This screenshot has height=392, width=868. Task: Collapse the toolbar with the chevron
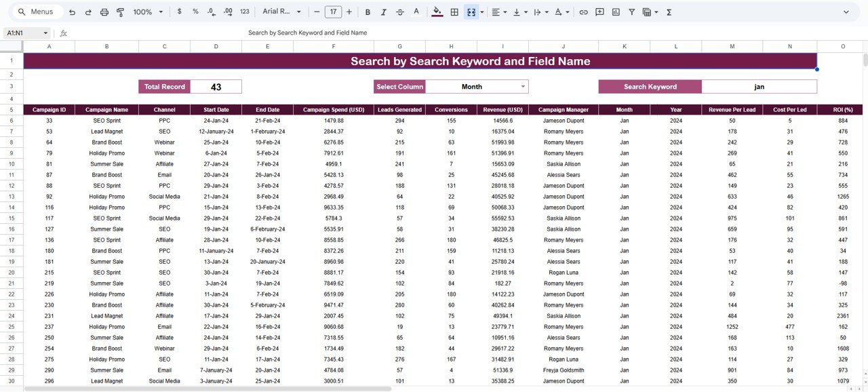(x=846, y=12)
